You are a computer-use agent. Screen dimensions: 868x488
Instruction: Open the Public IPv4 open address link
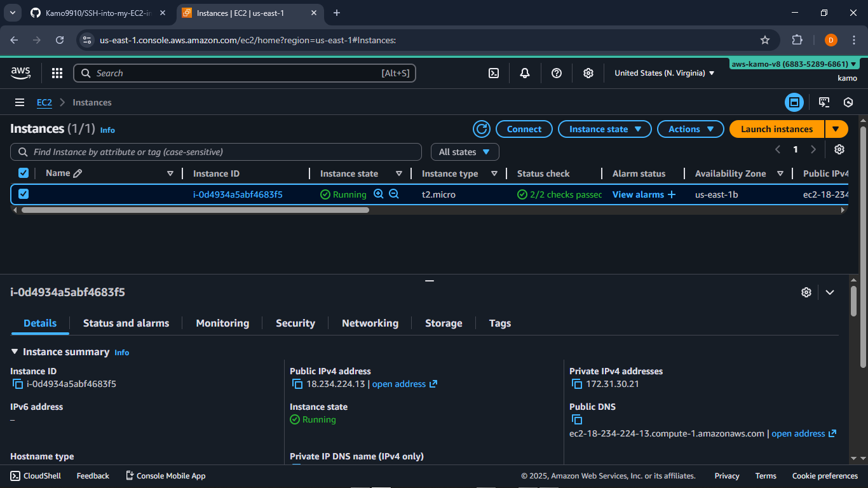400,384
